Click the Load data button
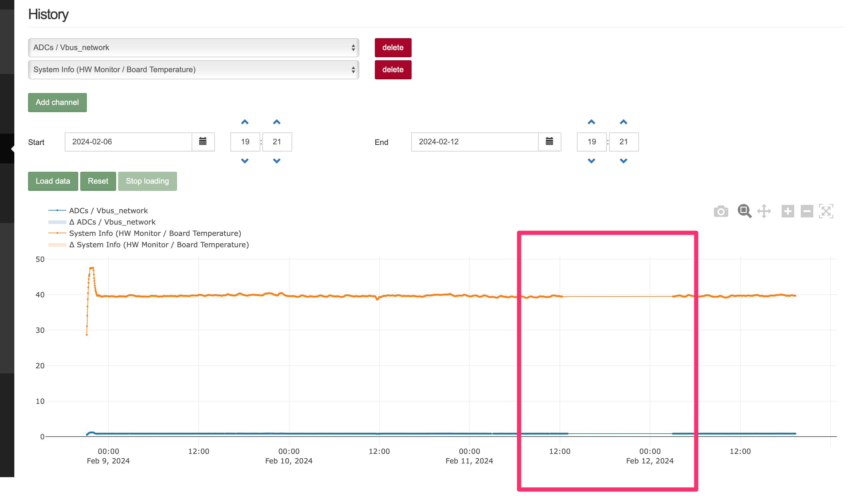This screenshot has width=850, height=504. [x=53, y=181]
